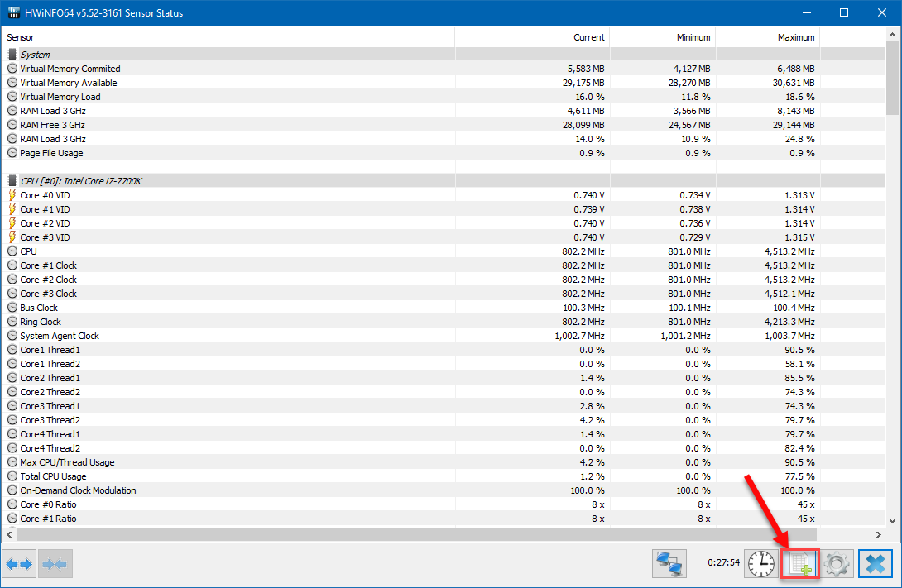Click the 6,488 MB maximum value
The height and width of the screenshot is (588, 902).
click(795, 69)
